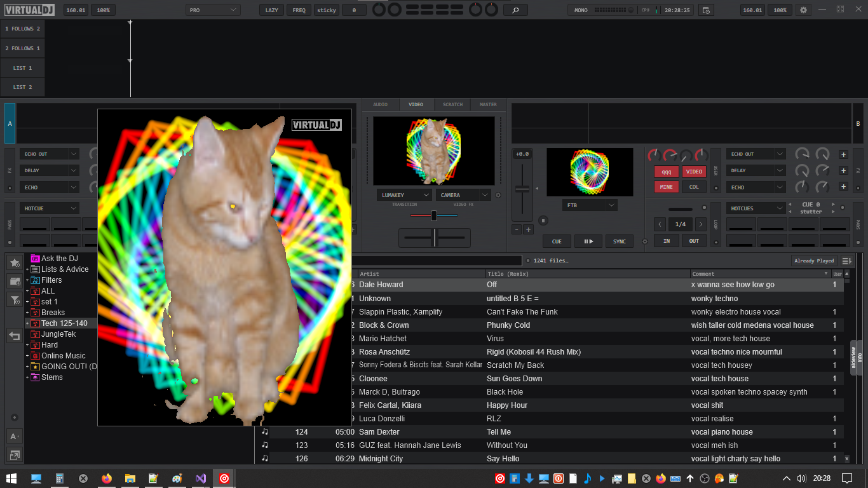The height and width of the screenshot is (488, 868).
Task: Click the video slider minus button
Action: [x=517, y=229]
